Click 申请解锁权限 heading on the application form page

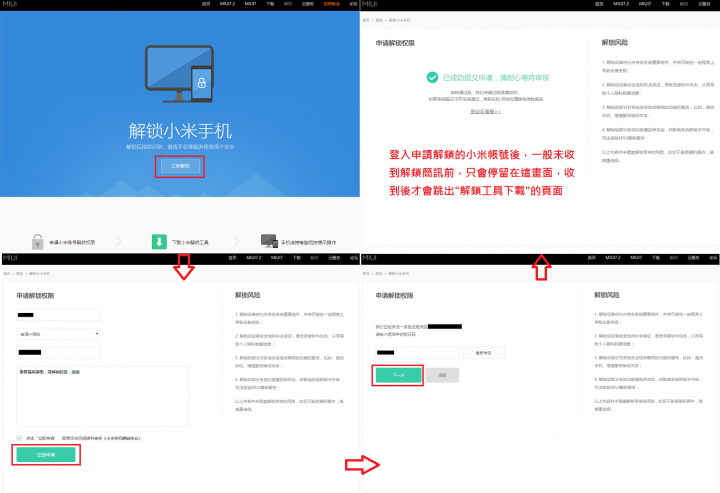point(35,296)
